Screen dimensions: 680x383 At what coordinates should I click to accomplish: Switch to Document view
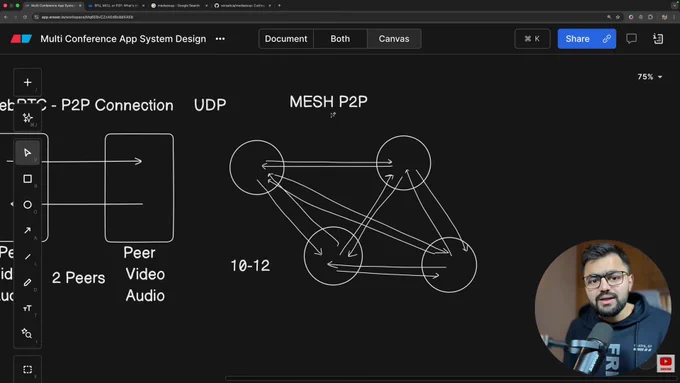(x=286, y=39)
